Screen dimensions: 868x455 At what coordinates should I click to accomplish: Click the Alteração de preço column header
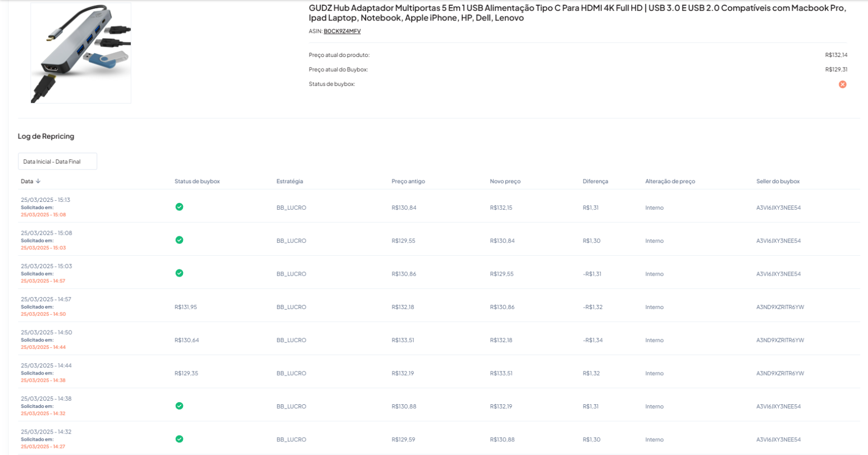pyautogui.click(x=670, y=181)
